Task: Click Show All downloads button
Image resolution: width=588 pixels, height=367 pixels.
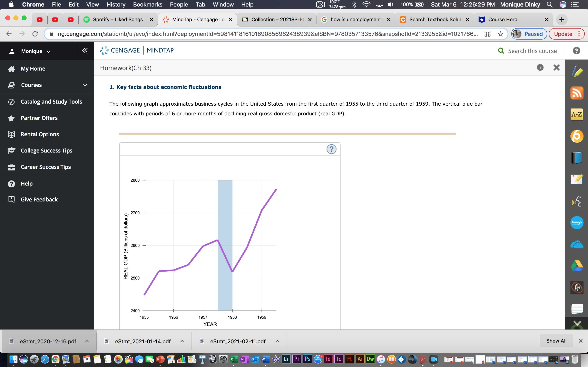Action: (556, 341)
